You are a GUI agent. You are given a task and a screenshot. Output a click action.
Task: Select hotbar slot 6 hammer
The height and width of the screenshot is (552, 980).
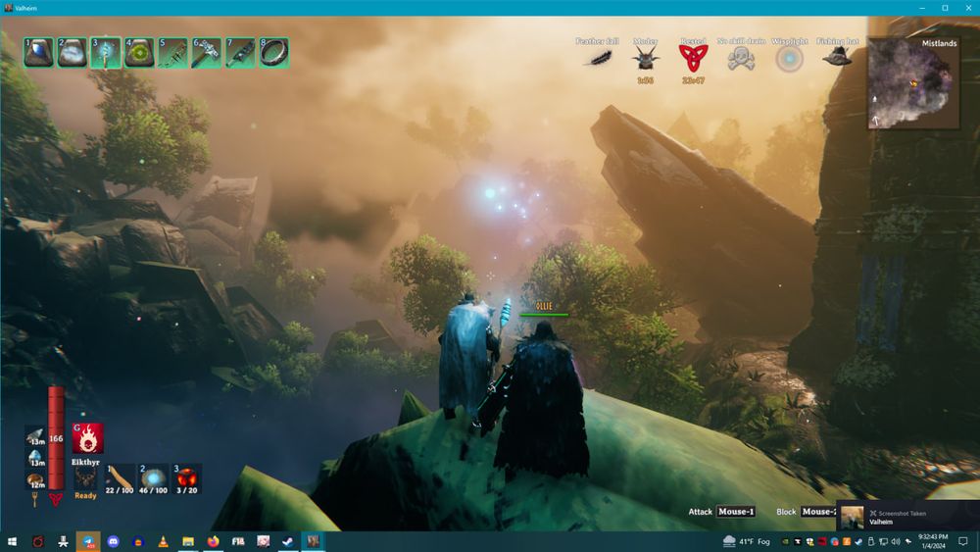tap(207, 53)
